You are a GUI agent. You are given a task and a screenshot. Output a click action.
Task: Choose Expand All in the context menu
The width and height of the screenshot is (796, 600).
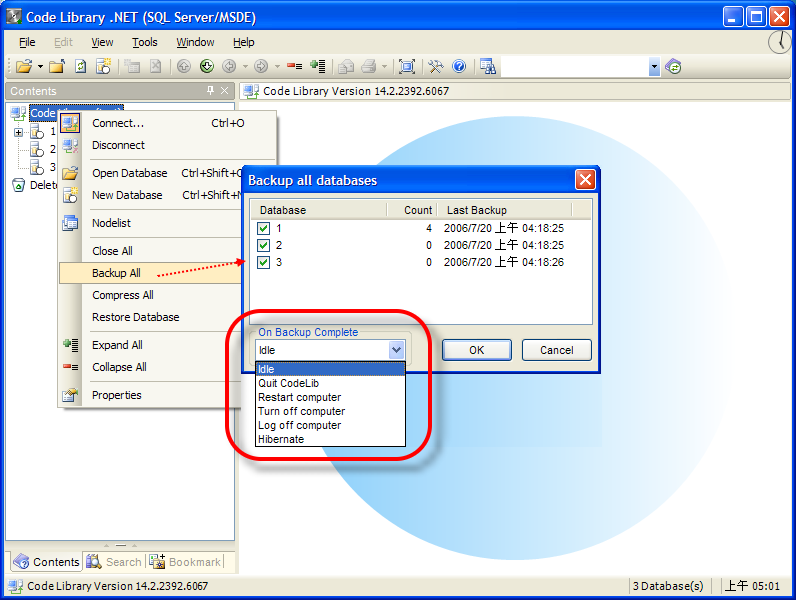[151, 345]
